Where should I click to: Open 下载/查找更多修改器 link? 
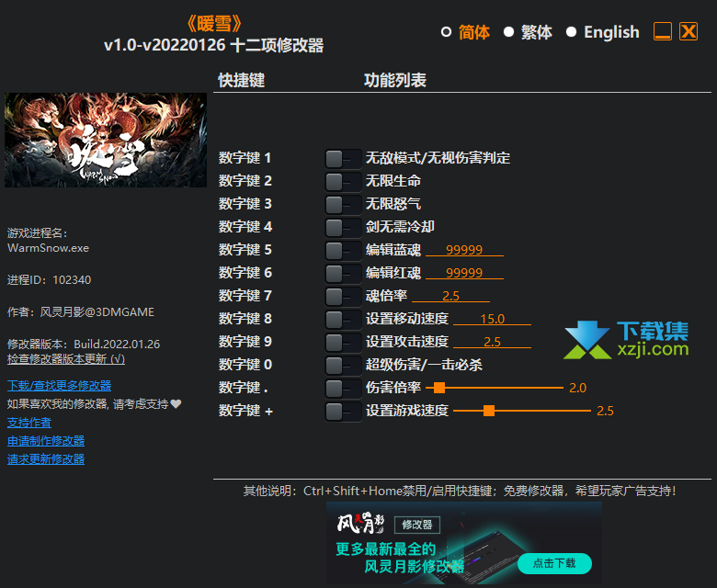[x=59, y=386]
